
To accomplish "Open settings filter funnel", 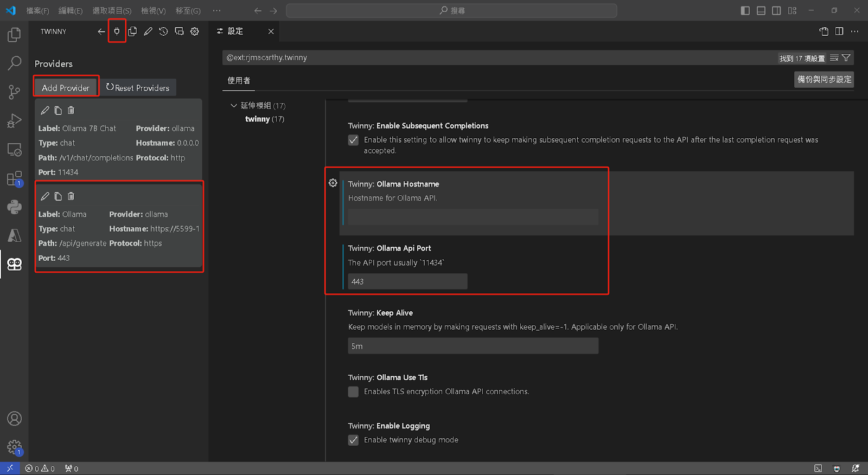I will coord(846,58).
